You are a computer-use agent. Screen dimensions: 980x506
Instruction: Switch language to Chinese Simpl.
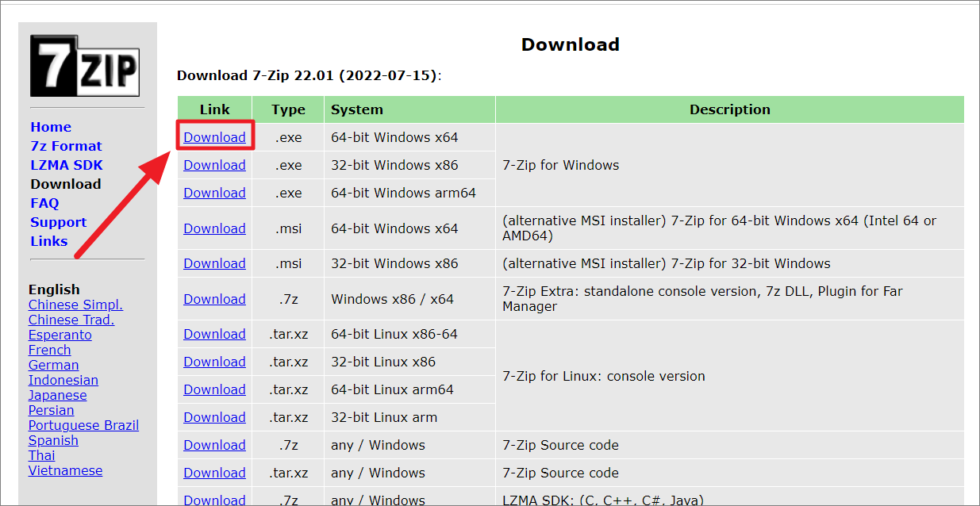[75, 305]
